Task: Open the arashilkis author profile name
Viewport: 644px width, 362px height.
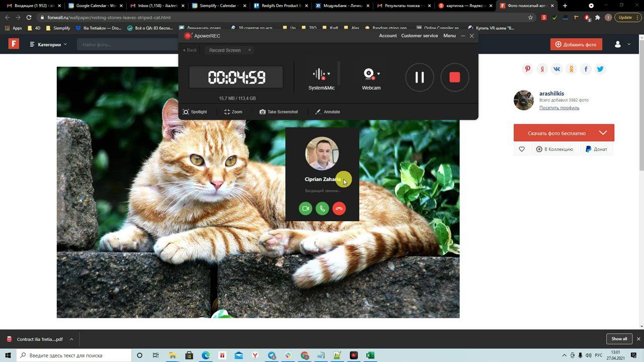Action: [551, 94]
